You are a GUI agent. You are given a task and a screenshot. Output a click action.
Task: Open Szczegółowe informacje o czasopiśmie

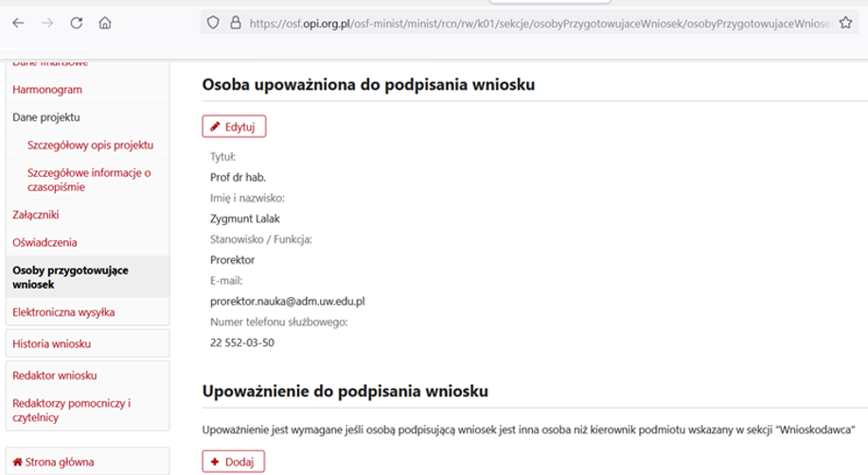pyautogui.click(x=89, y=180)
